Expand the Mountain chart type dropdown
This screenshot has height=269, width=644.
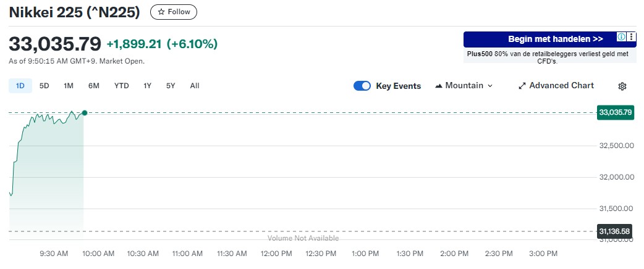(x=490, y=86)
